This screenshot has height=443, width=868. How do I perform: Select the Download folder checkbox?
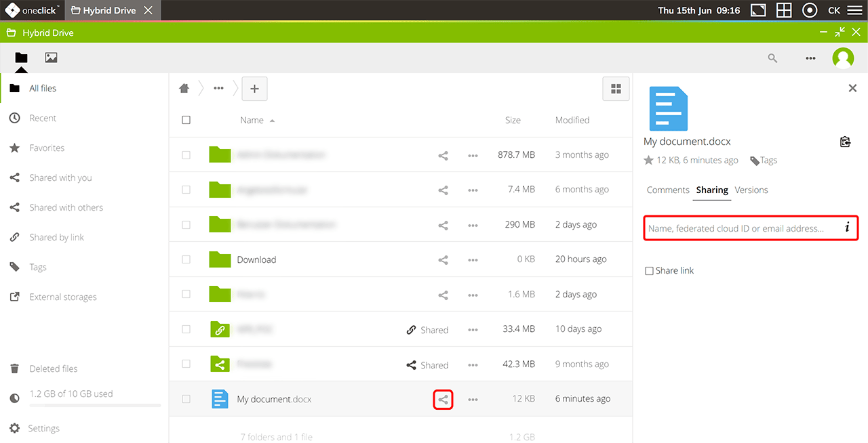186,259
